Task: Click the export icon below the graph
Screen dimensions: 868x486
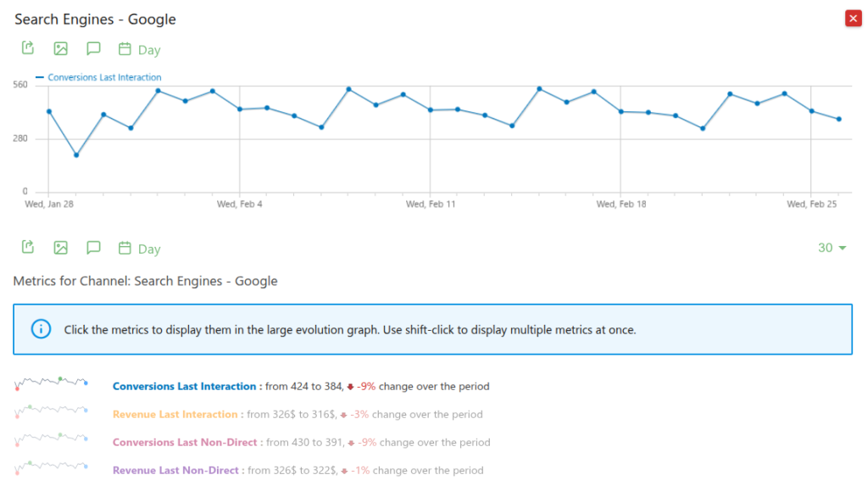Action: tap(27, 247)
